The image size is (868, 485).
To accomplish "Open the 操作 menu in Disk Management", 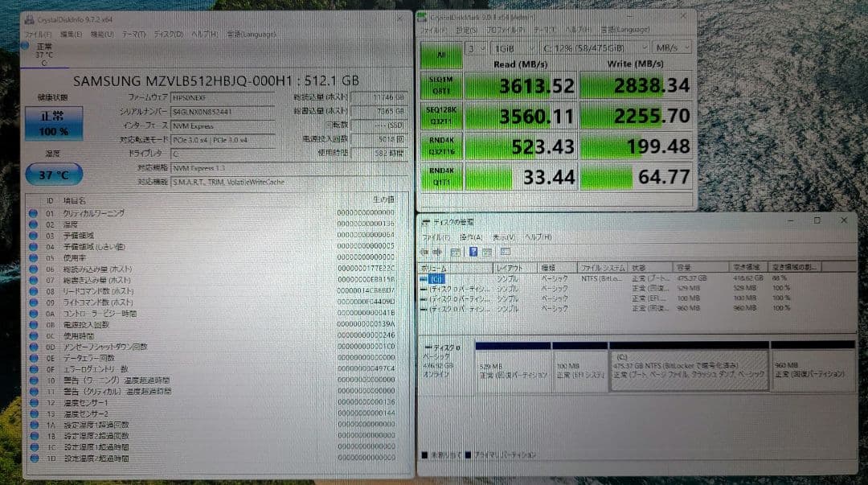I will pos(470,238).
